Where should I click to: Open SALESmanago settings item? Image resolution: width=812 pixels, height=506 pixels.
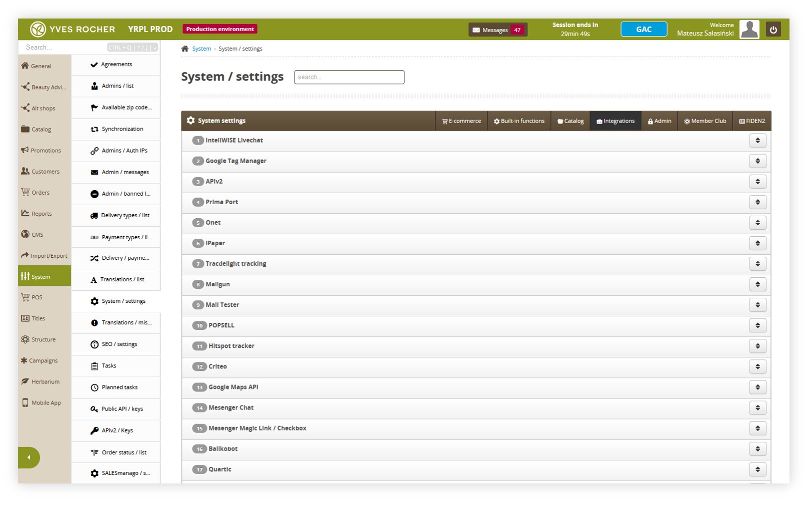click(x=116, y=473)
